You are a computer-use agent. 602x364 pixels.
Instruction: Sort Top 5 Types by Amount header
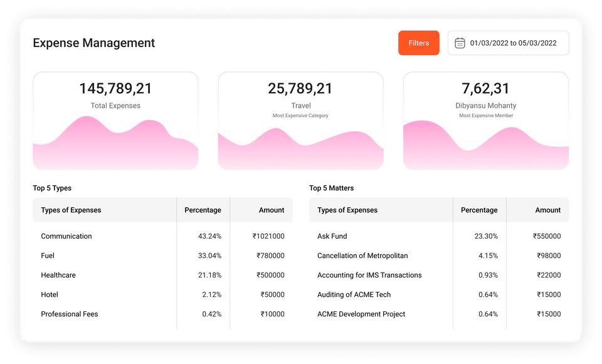[272, 211]
